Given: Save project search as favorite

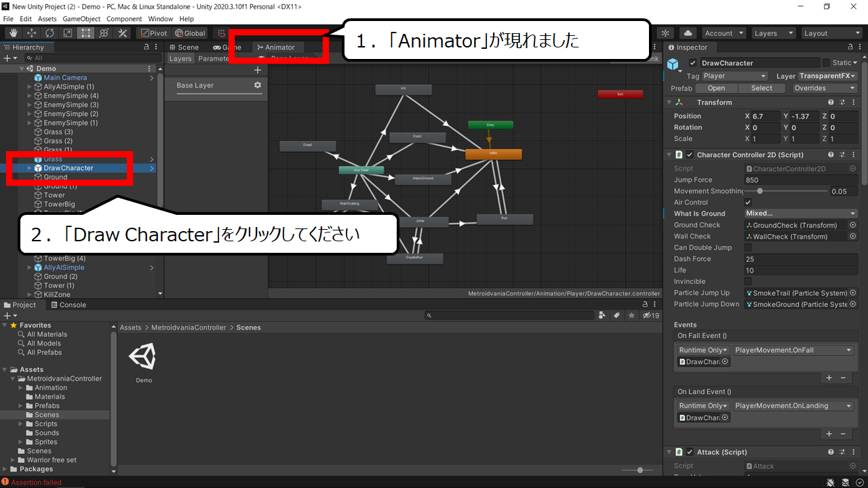Looking at the screenshot, I should pyautogui.click(x=631, y=315).
